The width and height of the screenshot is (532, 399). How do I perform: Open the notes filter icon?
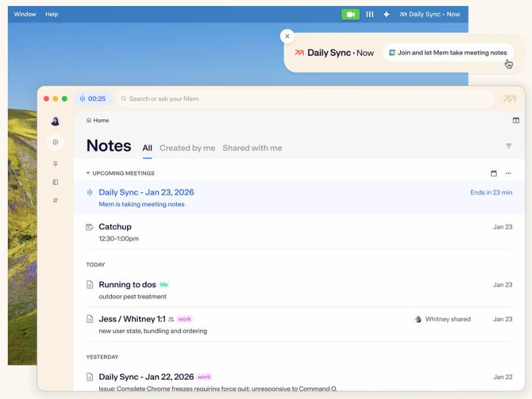pyautogui.click(x=509, y=146)
